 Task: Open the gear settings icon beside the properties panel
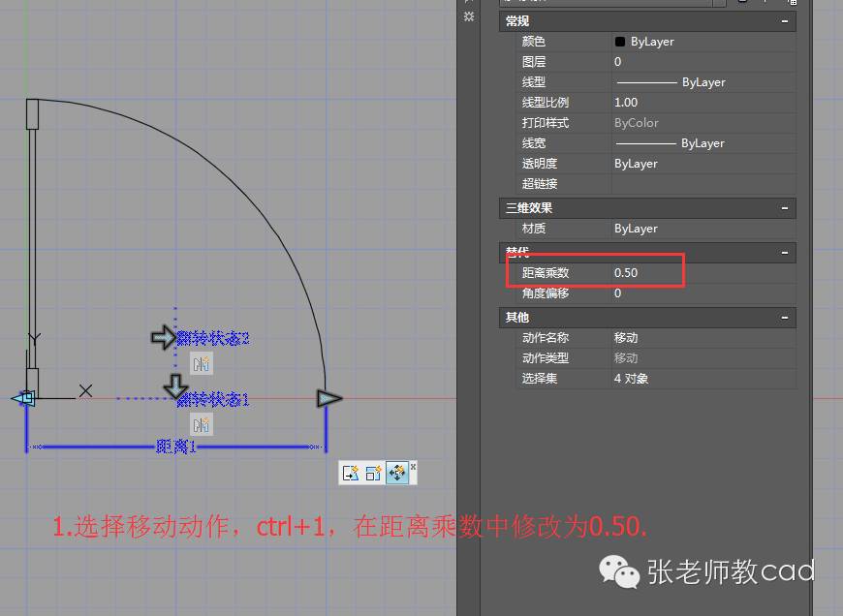click(x=469, y=16)
